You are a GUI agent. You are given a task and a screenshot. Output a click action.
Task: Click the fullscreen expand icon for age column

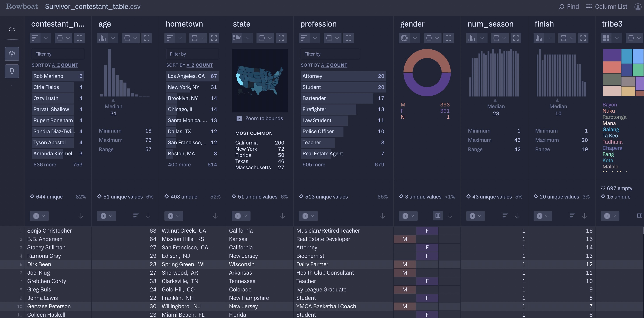(x=147, y=38)
